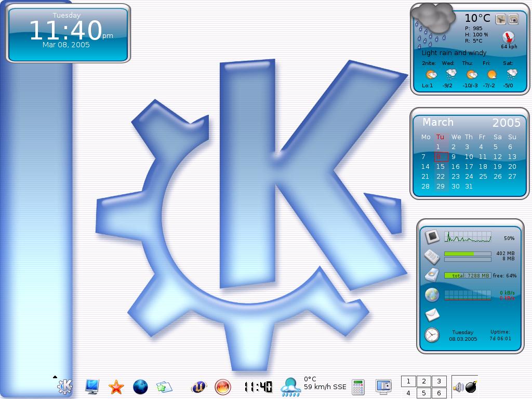The image size is (532, 399).
Task: Click the March month heading in calendar
Action: point(438,122)
